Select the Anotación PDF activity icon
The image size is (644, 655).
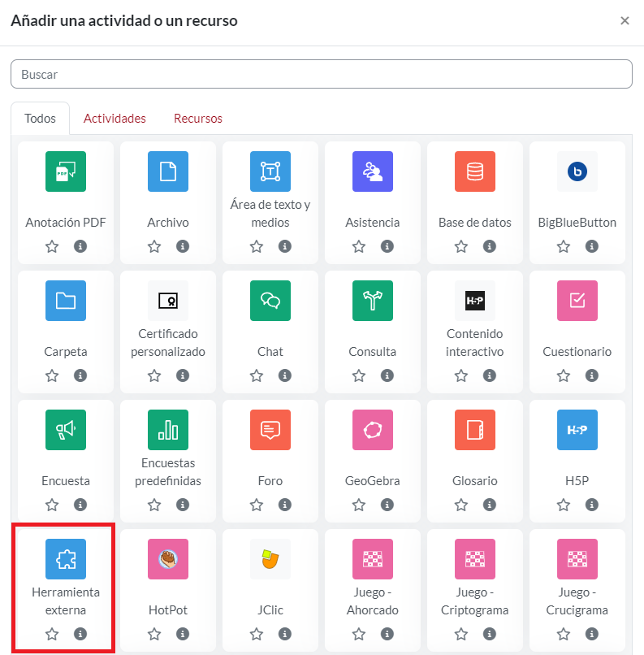tap(66, 171)
